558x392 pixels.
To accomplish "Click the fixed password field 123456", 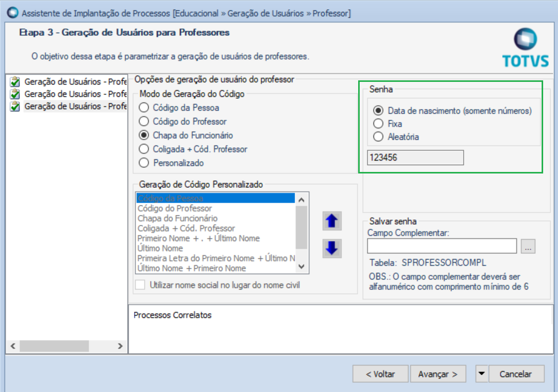I will 415,158.
